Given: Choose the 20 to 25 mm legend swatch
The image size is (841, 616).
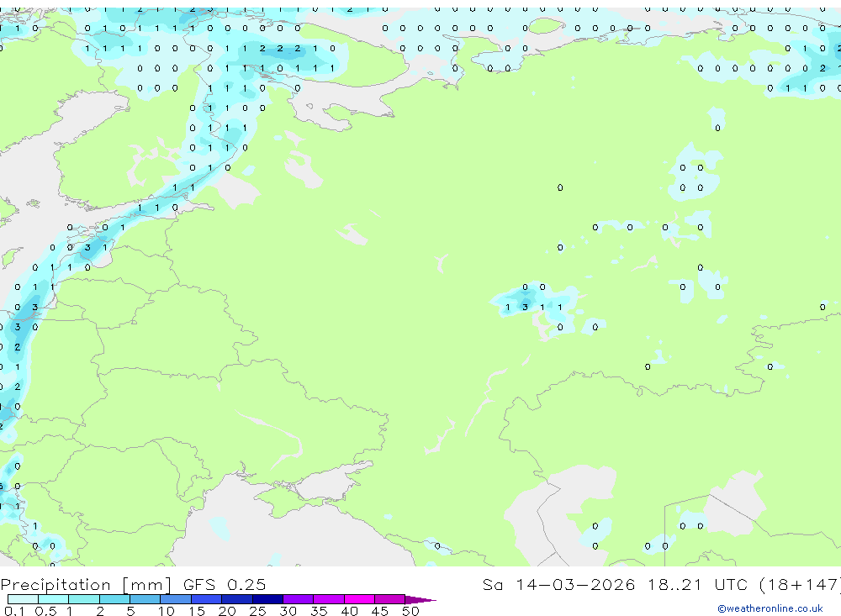Looking at the screenshot, I should coord(237,599).
